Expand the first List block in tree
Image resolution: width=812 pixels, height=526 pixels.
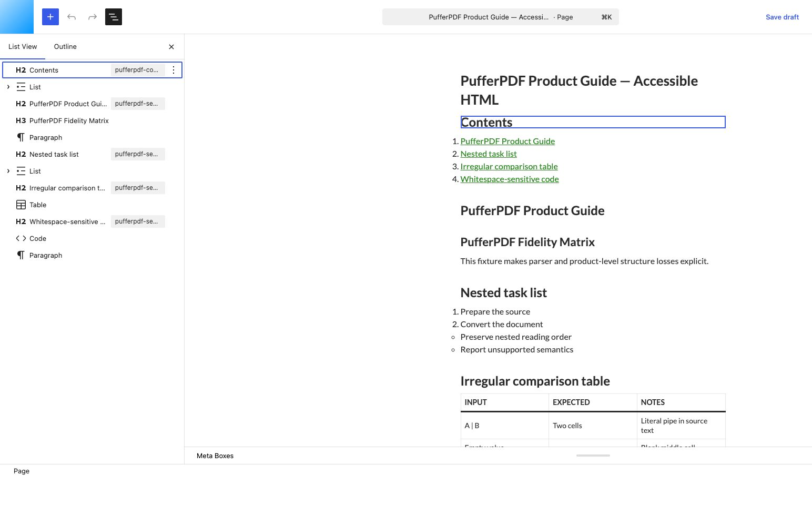[x=8, y=87]
